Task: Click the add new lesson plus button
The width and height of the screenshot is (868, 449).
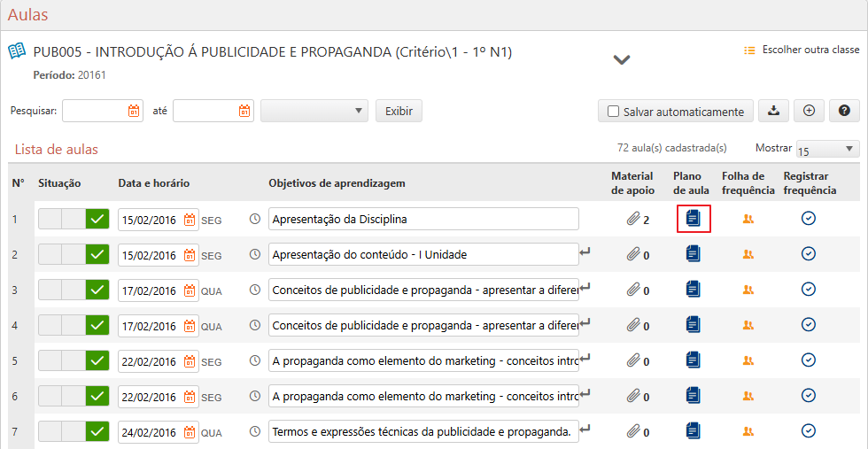Action: (x=809, y=111)
